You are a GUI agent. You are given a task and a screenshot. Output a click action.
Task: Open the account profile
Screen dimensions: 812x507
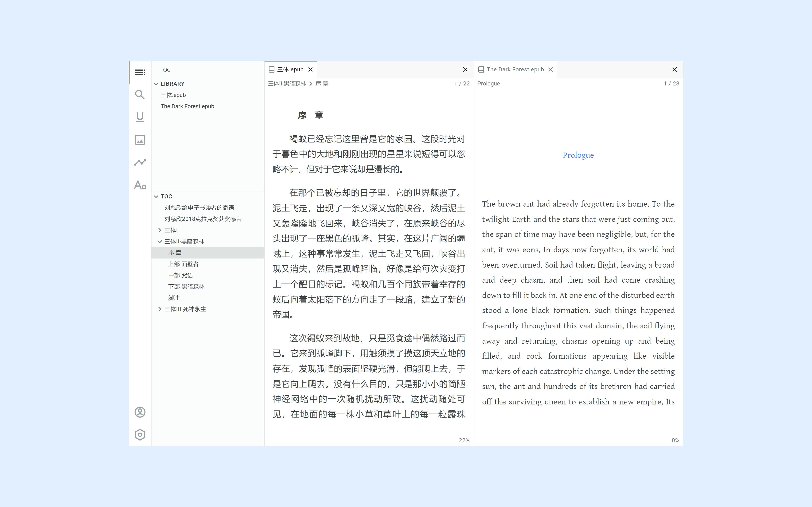140,412
